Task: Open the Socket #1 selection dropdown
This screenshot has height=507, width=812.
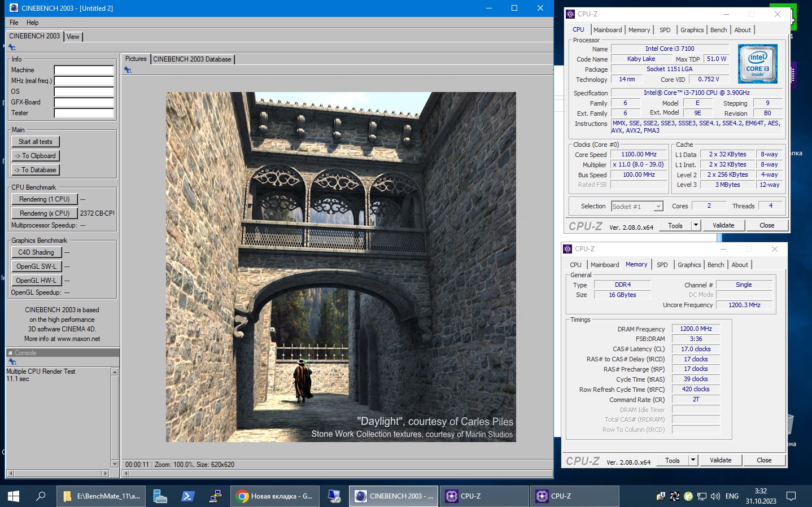Action: (x=638, y=207)
